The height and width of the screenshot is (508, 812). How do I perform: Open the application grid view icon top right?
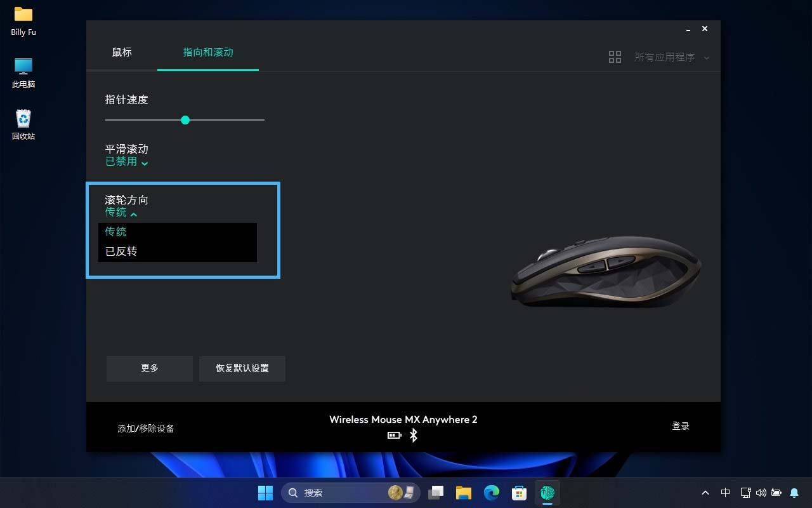tap(614, 56)
